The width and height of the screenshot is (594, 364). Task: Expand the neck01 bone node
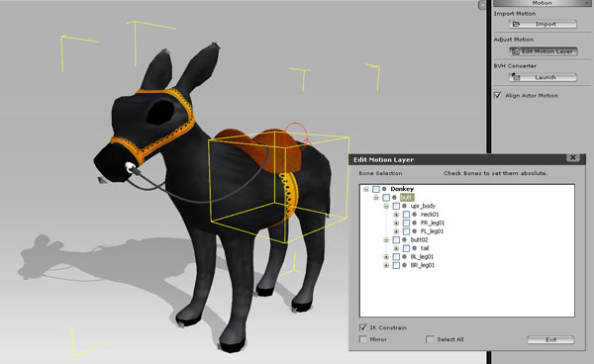coord(396,215)
